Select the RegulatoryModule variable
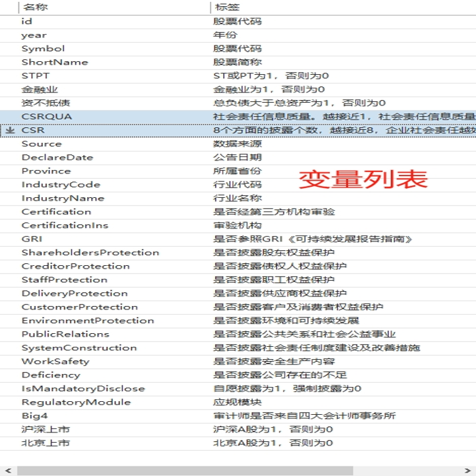The width and height of the screenshot is (476, 476). (76, 403)
